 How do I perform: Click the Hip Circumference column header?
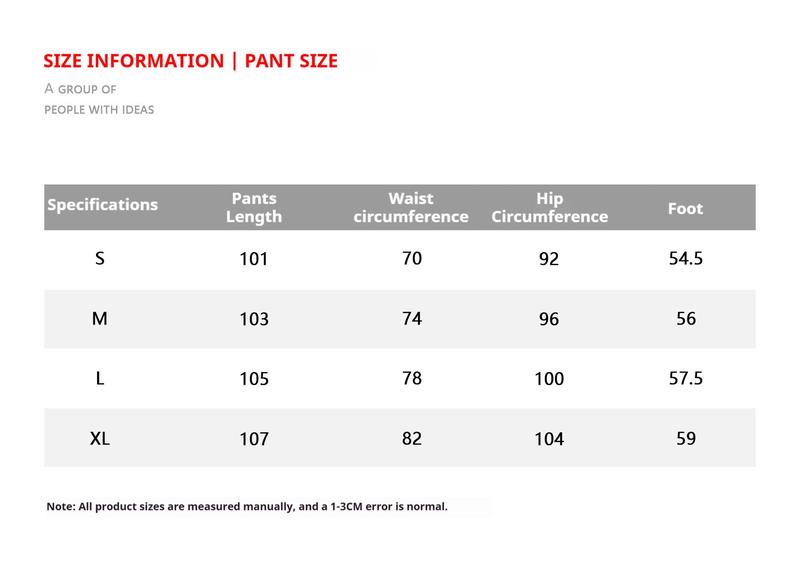(x=550, y=207)
